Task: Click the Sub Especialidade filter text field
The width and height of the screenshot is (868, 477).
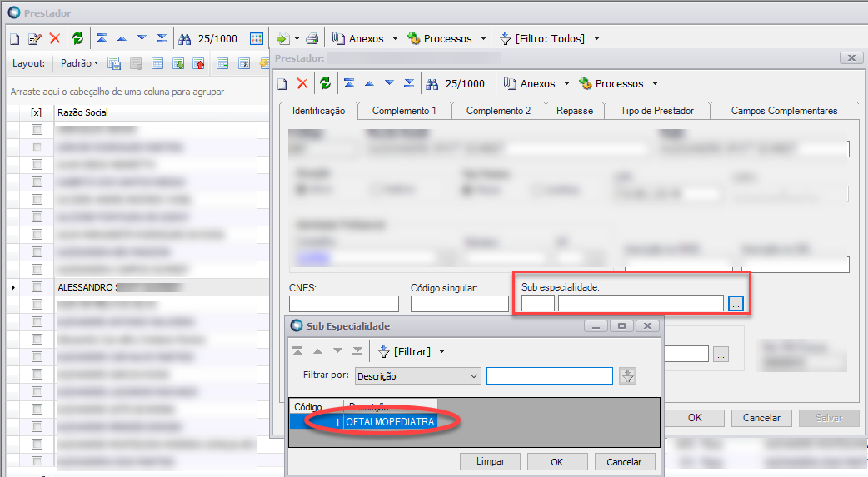Action: [550, 375]
